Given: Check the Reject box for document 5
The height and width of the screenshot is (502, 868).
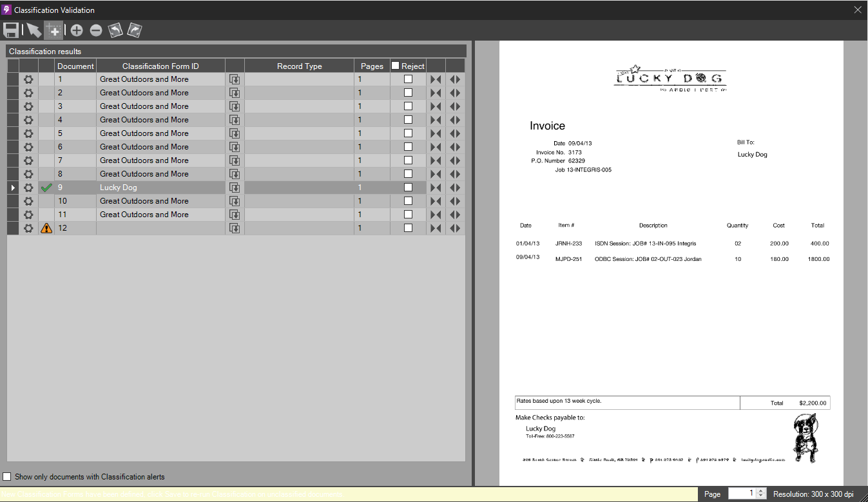Looking at the screenshot, I should tap(408, 133).
